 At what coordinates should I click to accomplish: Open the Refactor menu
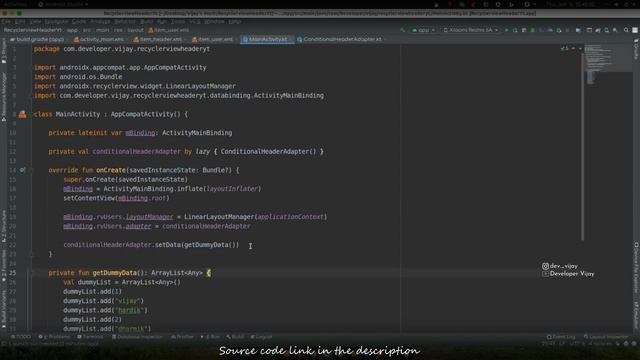click(125, 21)
